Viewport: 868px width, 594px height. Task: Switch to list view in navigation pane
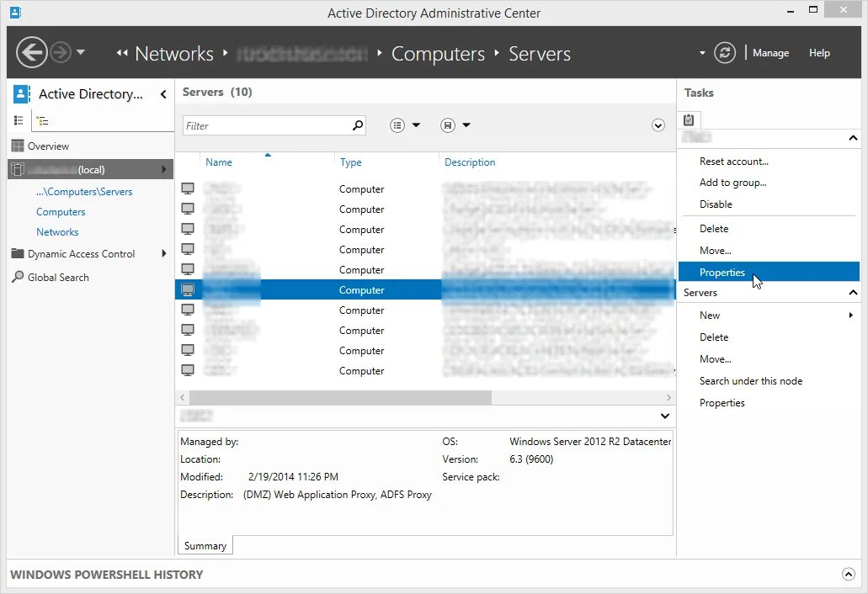[19, 120]
